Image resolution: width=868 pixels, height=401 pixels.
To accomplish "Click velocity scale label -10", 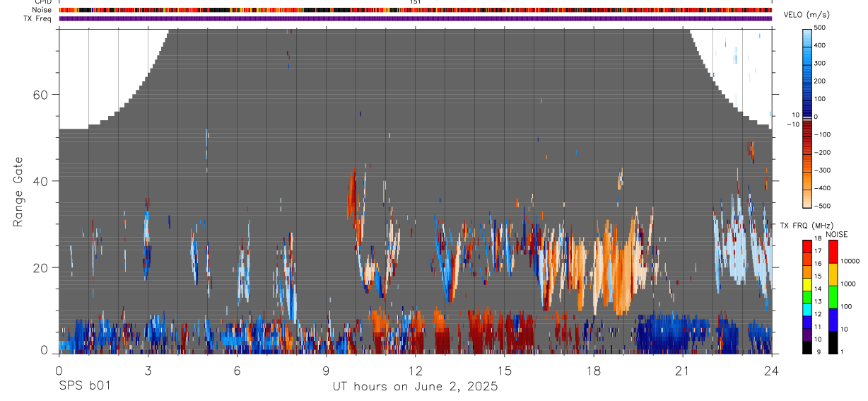I will 792,124.
